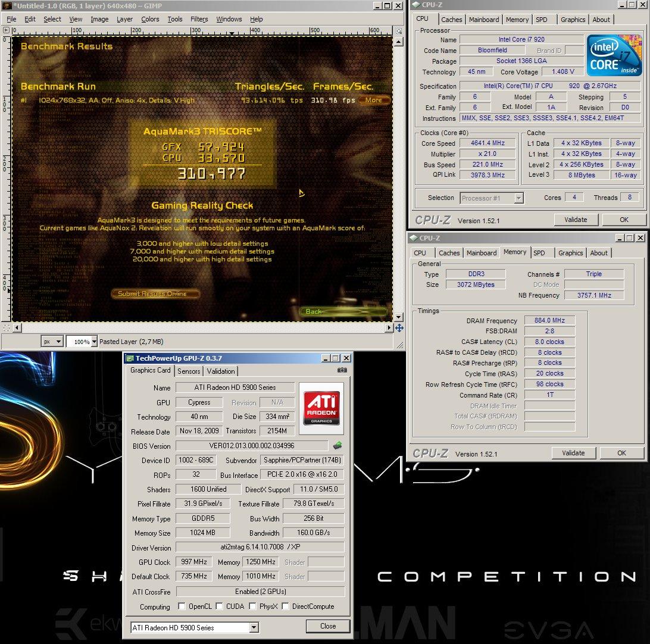Click the GPU-Z screenshot camera icon
The height and width of the screenshot is (644, 650).
tap(342, 370)
